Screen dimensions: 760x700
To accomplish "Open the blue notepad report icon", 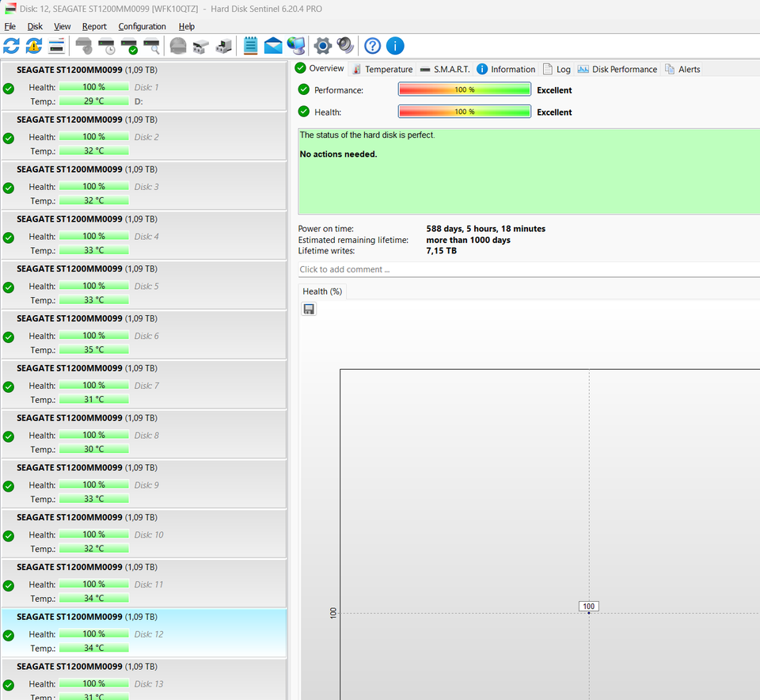I will 251,46.
